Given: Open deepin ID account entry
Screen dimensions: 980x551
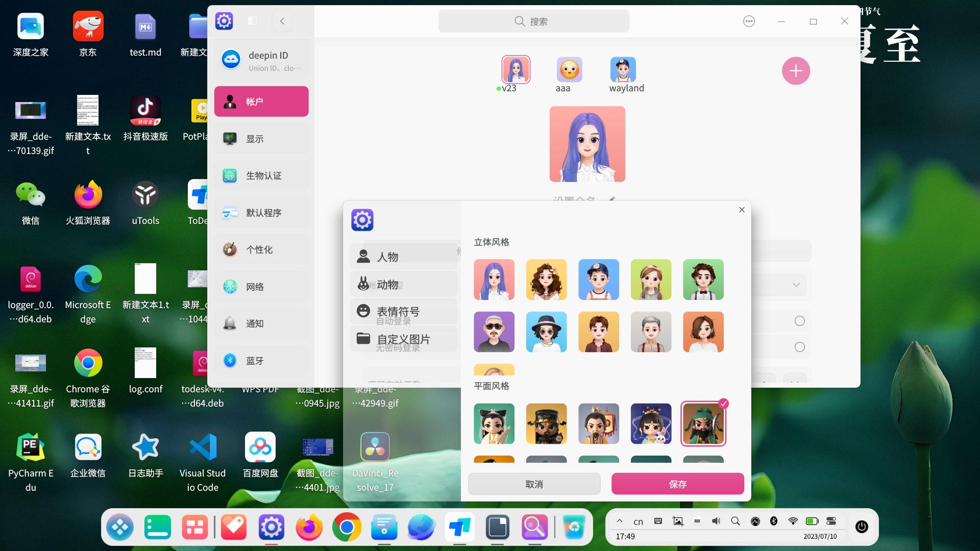Looking at the screenshot, I should (x=261, y=61).
